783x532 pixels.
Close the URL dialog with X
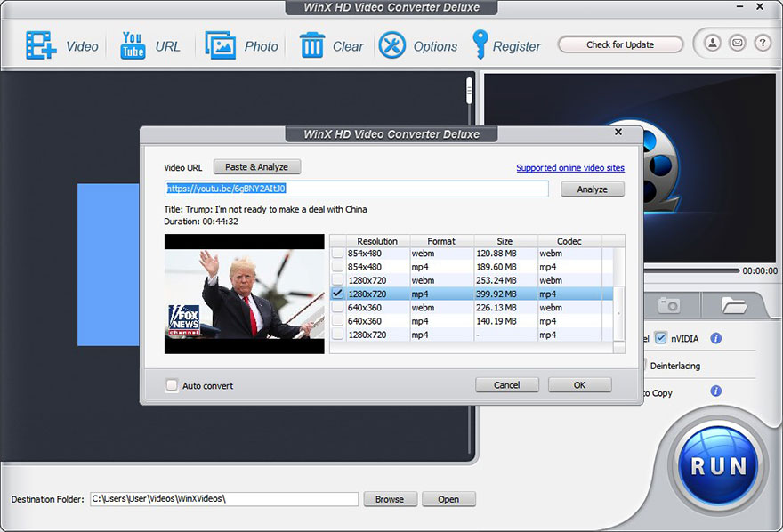click(x=618, y=132)
